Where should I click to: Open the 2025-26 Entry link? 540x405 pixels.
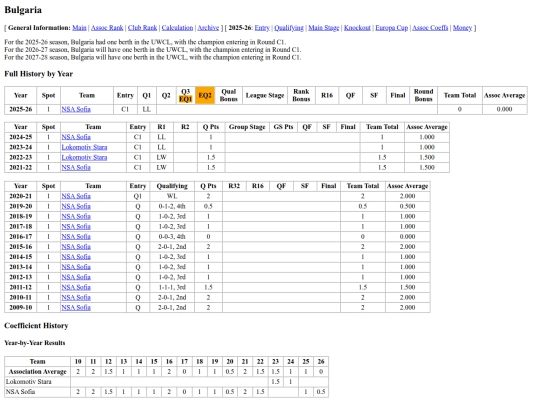[262, 28]
